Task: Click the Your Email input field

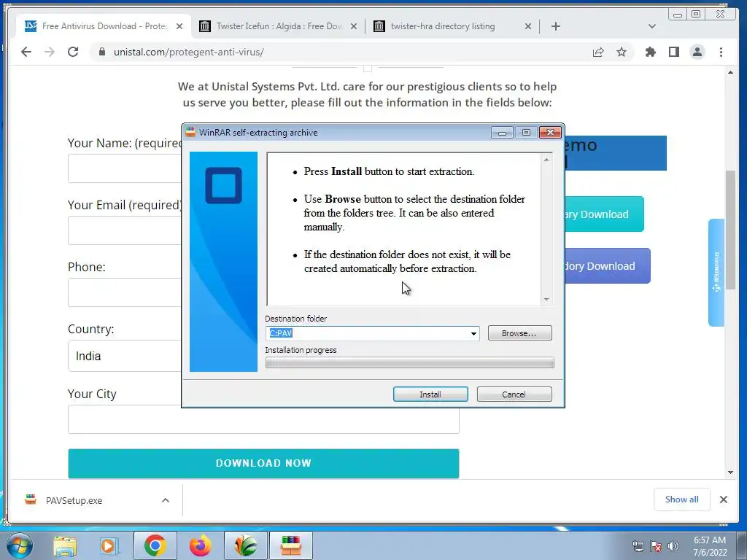Action: pyautogui.click(x=125, y=230)
